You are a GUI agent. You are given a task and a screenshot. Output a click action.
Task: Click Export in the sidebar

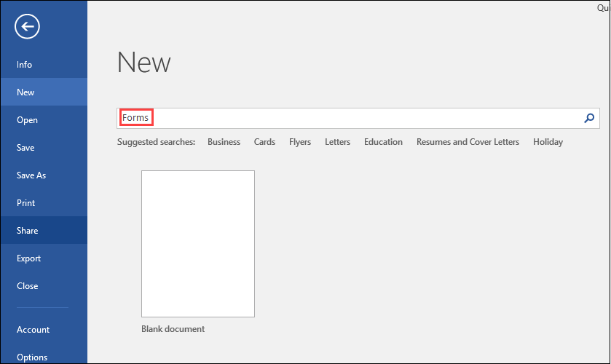pyautogui.click(x=29, y=258)
